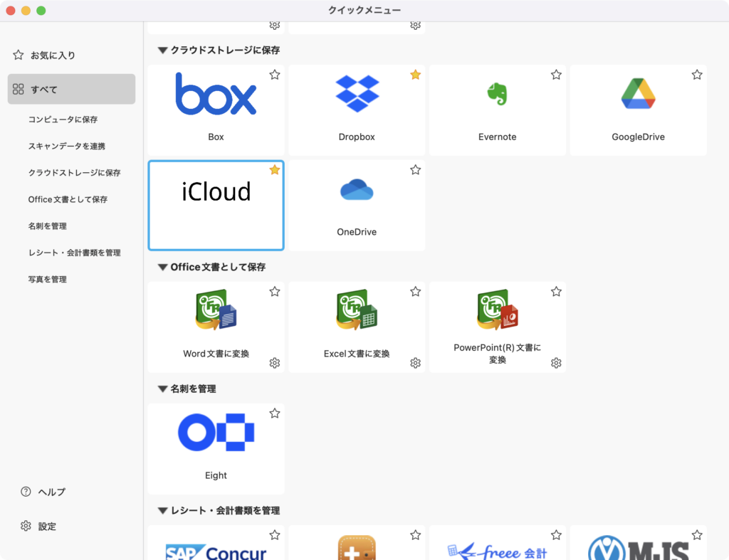The width and height of the screenshot is (729, 560).
Task: Select the MJS logo tile
Action: tap(638, 543)
